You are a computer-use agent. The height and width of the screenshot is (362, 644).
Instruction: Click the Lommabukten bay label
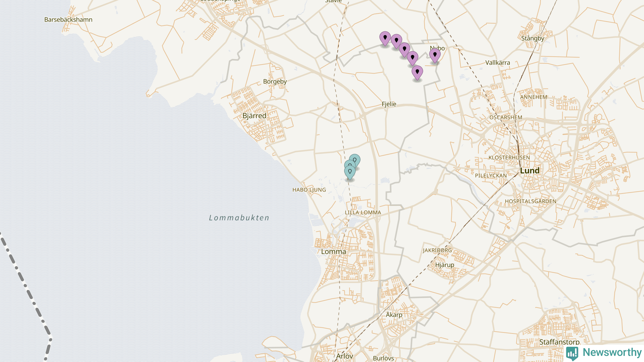(x=239, y=218)
